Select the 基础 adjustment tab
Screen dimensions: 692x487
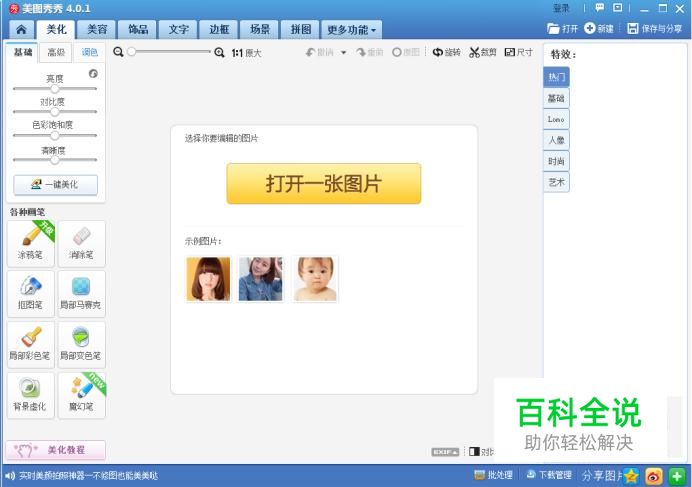(23, 52)
